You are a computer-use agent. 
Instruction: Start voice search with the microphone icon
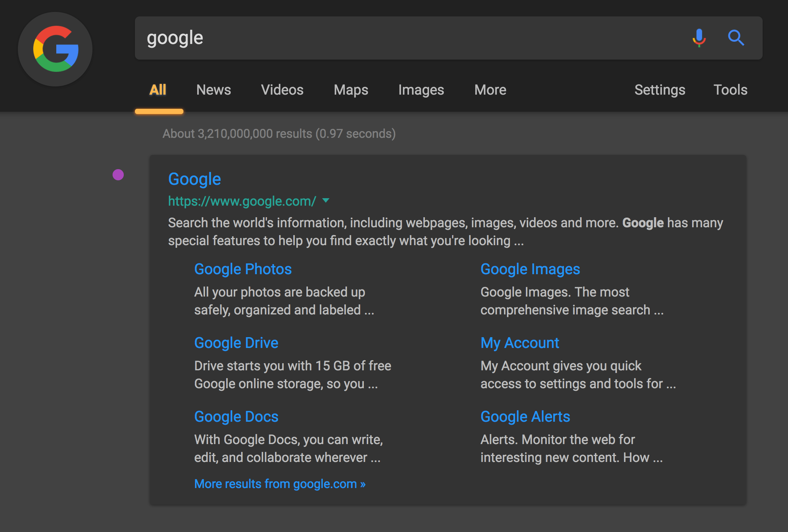[x=699, y=38]
